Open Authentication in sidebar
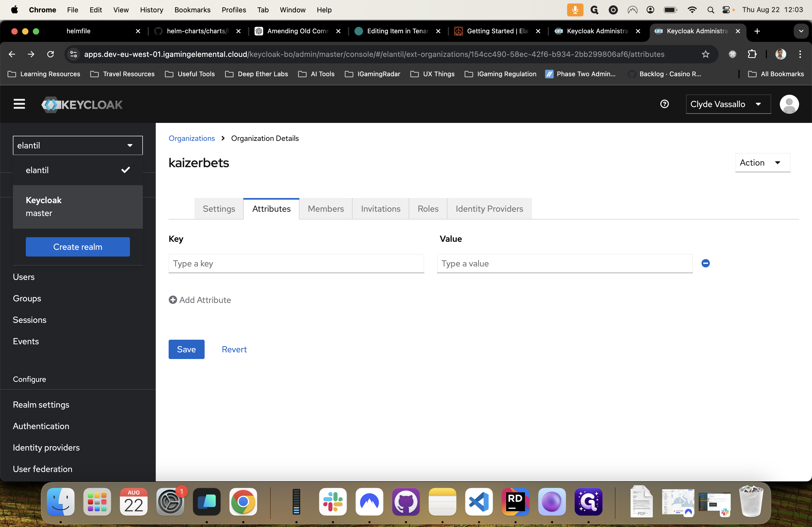The height and width of the screenshot is (527, 812). tap(41, 426)
